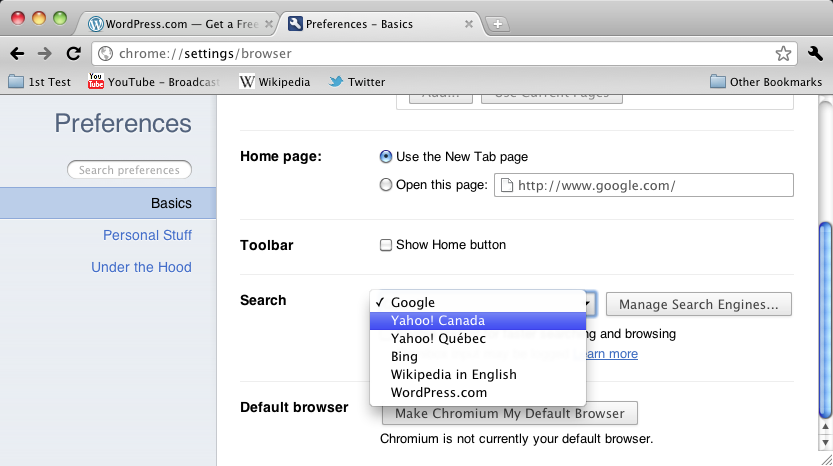
Task: Click the forward navigation arrow
Action: click(44, 53)
